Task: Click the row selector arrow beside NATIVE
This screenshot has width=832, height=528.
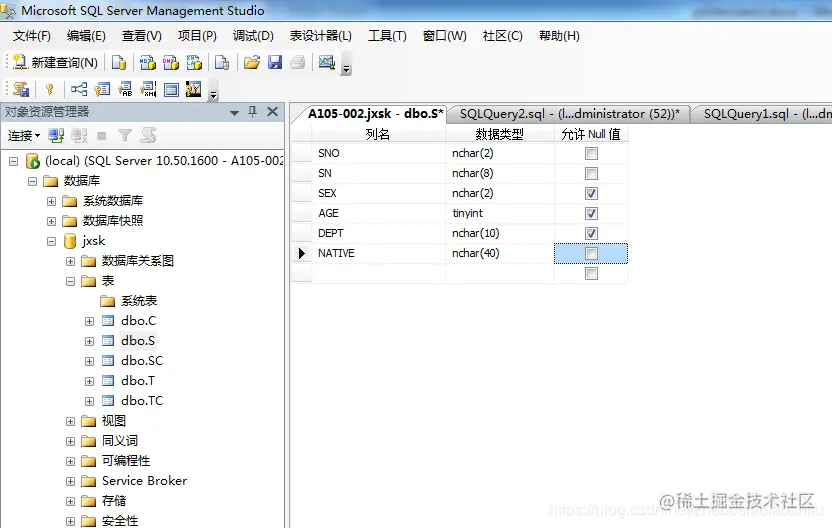Action: (301, 254)
